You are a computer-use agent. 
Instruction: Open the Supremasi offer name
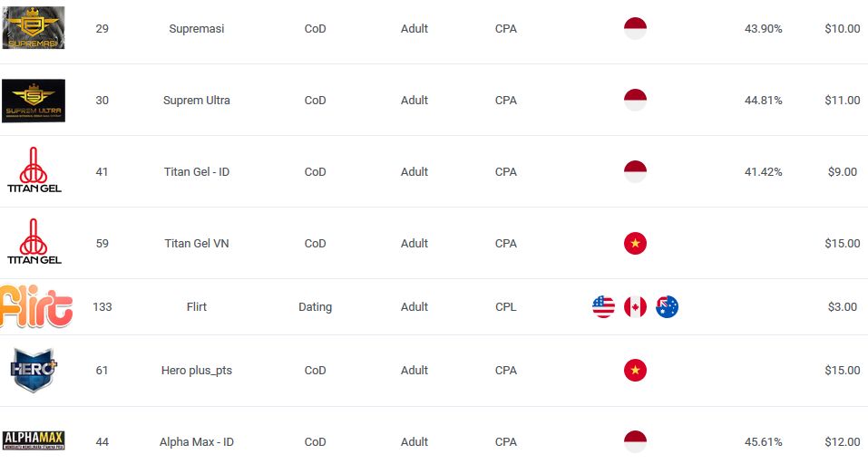point(197,29)
